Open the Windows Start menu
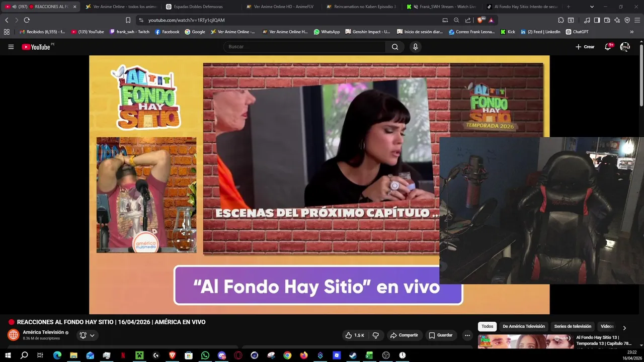The image size is (644, 362). [8, 355]
